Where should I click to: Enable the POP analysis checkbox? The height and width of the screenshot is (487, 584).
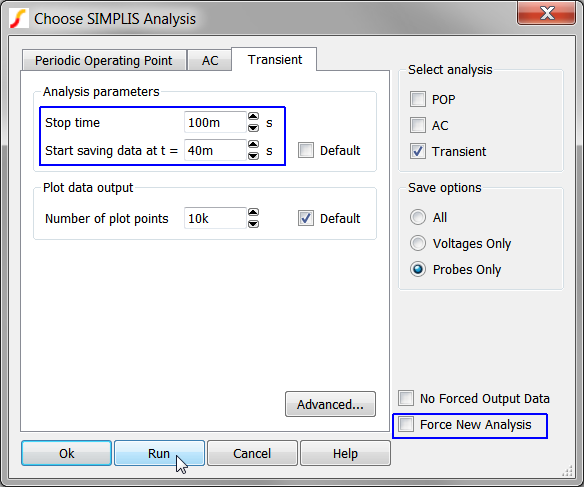click(418, 99)
